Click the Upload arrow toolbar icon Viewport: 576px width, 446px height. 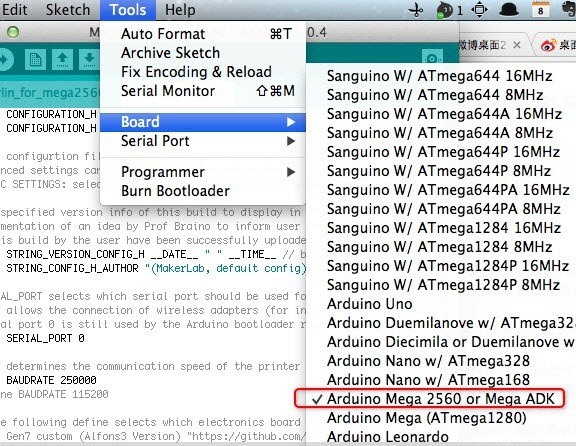(6, 60)
